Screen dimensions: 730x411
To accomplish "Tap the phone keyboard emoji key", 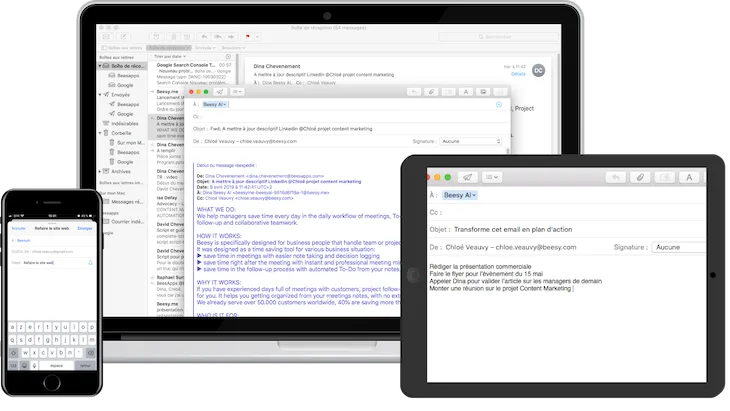I will pos(24,366).
